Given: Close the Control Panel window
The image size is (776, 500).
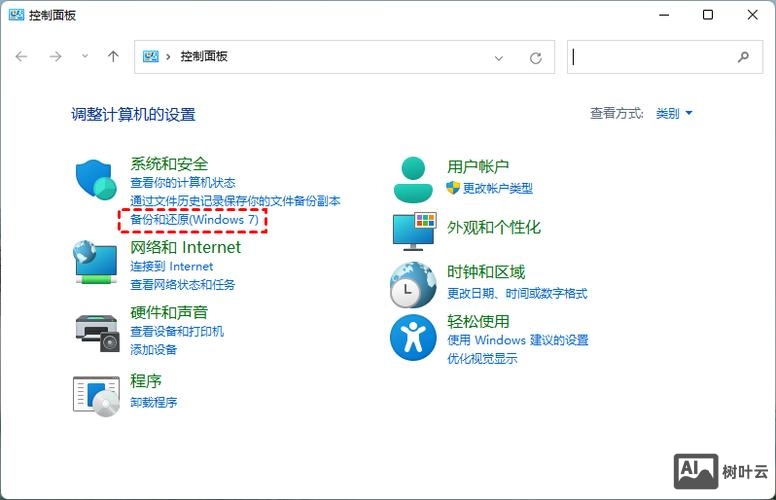Looking at the screenshot, I should [752, 15].
